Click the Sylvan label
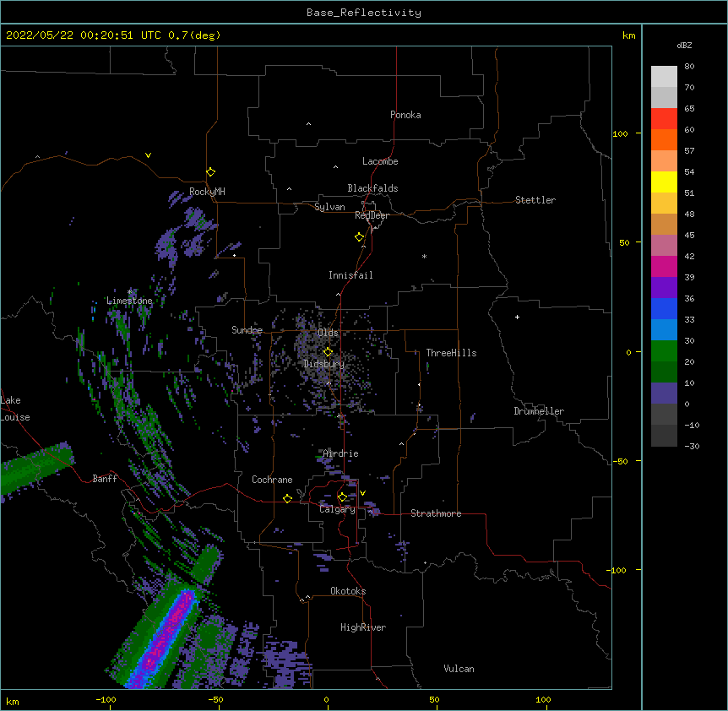 point(329,207)
